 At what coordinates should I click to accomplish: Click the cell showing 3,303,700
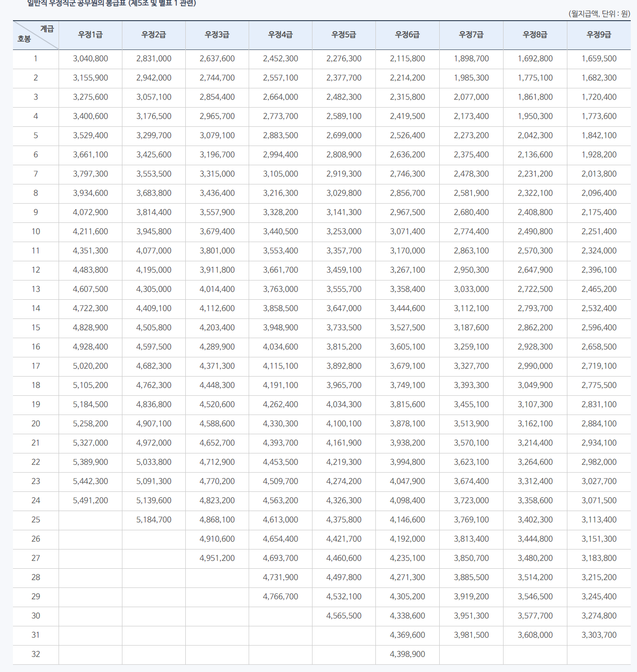coord(599,635)
